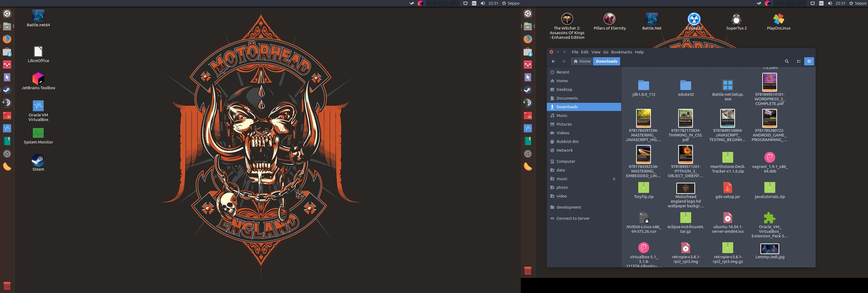Open the Lemmy-Jedi.jpg thumbnail
This screenshot has width=868, height=293.
click(x=770, y=249)
